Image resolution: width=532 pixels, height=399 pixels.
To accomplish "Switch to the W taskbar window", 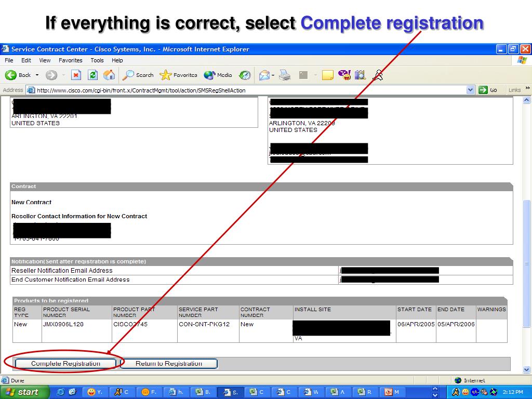I will pyautogui.click(x=311, y=392).
